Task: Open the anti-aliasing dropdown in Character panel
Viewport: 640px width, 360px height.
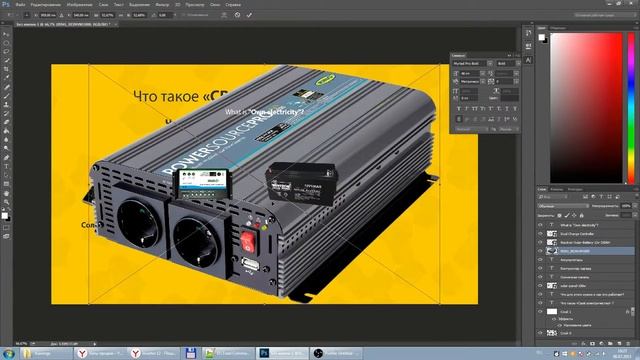Action: 509,129
